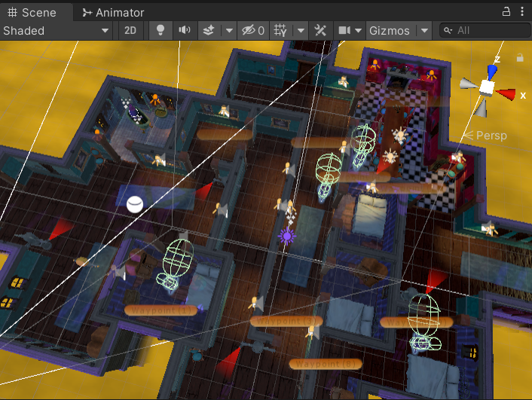Select the Waypoint (8) label
This screenshot has width=532, height=400.
(x=326, y=365)
